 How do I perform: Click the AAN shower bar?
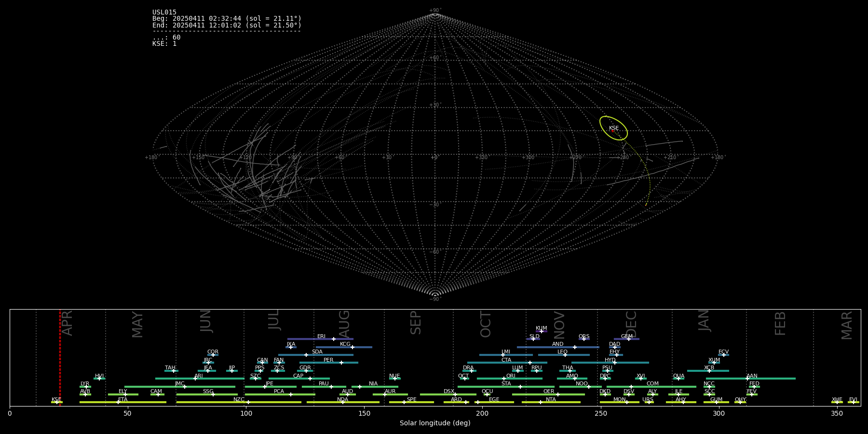[751, 379]
